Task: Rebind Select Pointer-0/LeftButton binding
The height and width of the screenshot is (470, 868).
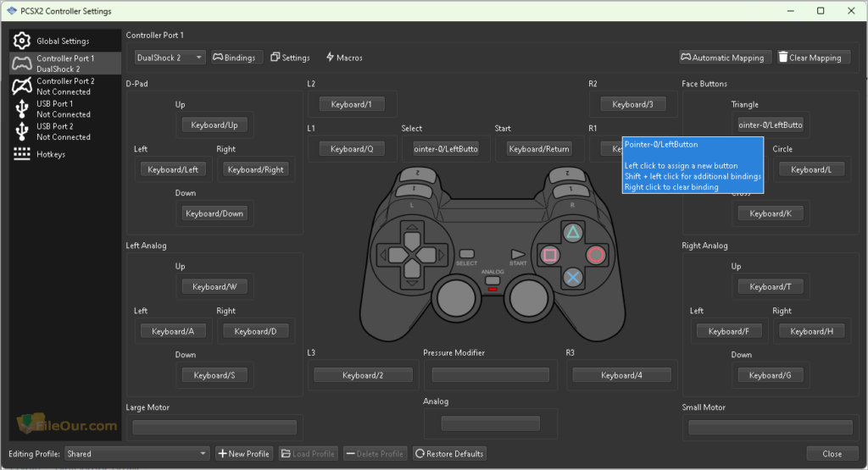Action: click(x=446, y=149)
